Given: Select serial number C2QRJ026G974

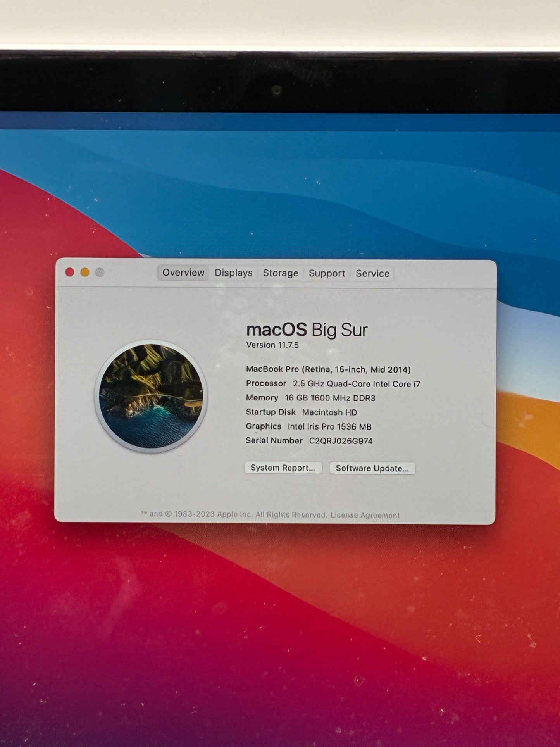Looking at the screenshot, I should click(x=341, y=441).
